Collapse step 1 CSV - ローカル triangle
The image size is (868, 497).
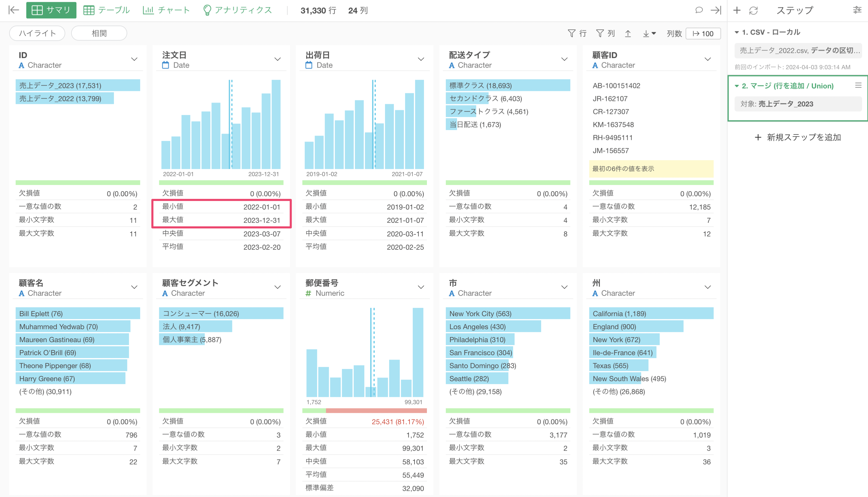coord(737,33)
